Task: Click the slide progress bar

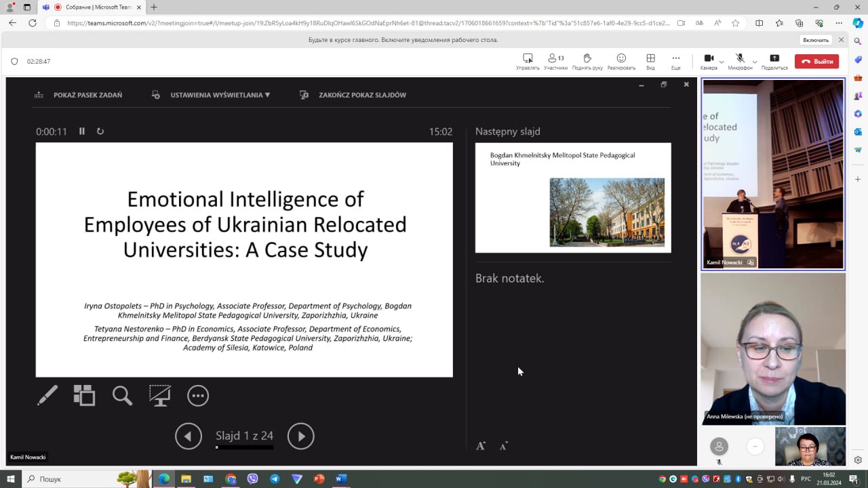Action: click(244, 447)
